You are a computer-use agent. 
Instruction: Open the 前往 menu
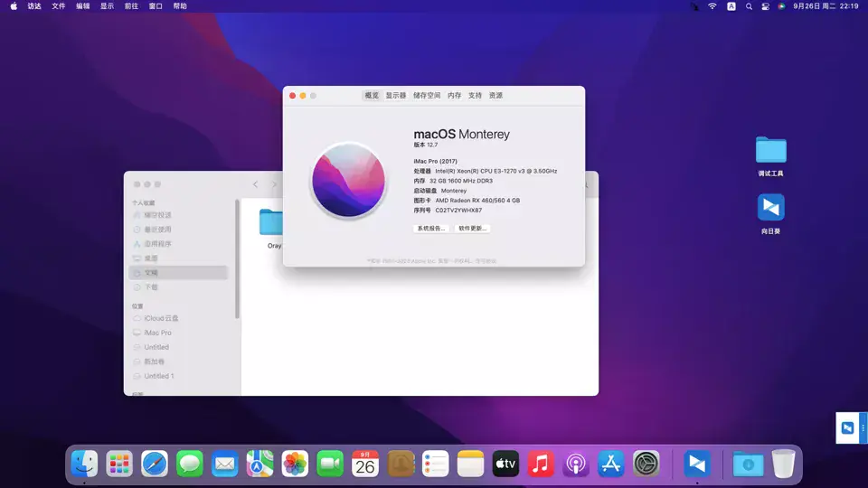[131, 6]
